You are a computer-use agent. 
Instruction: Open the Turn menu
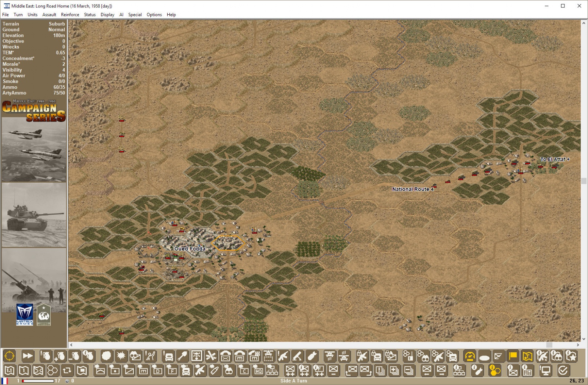18,15
